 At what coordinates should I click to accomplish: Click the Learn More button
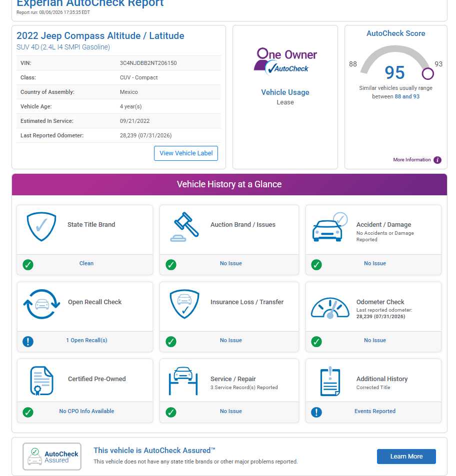pos(406,456)
